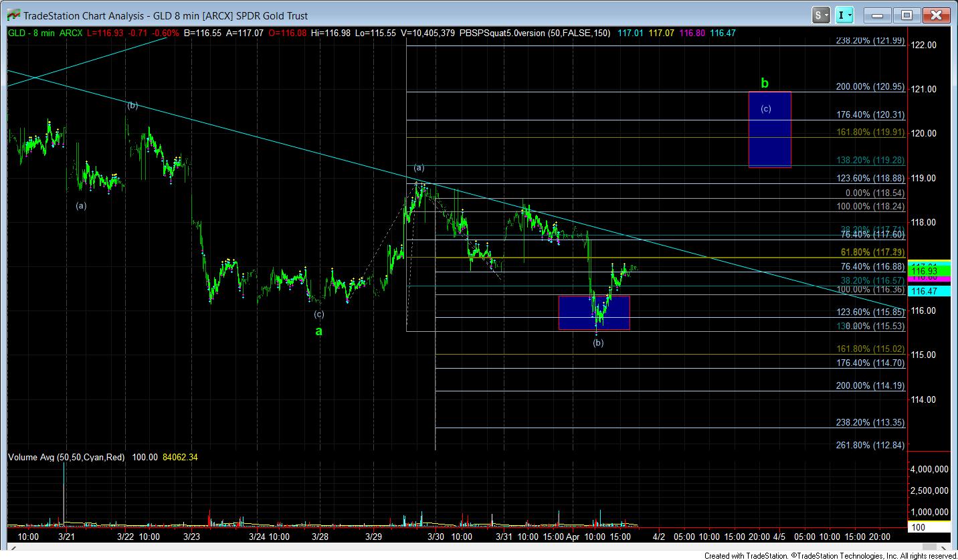Click the 3/23 date on time axis
This screenshot has height=560, width=958.
point(192,537)
